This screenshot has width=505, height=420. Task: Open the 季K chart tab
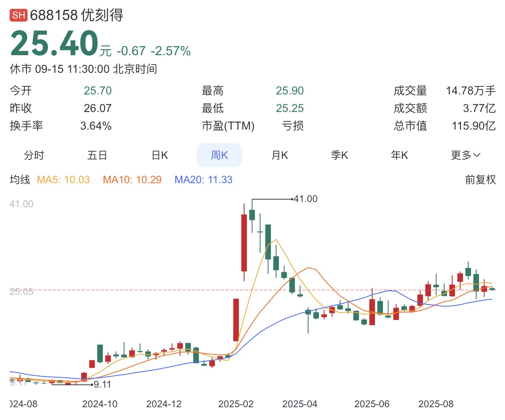point(339,155)
